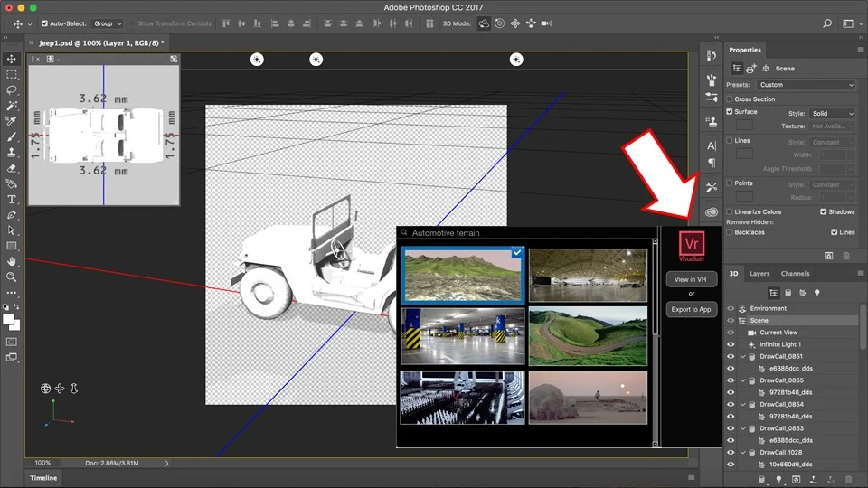Toggle the Auto-Select checkbox

44,23
